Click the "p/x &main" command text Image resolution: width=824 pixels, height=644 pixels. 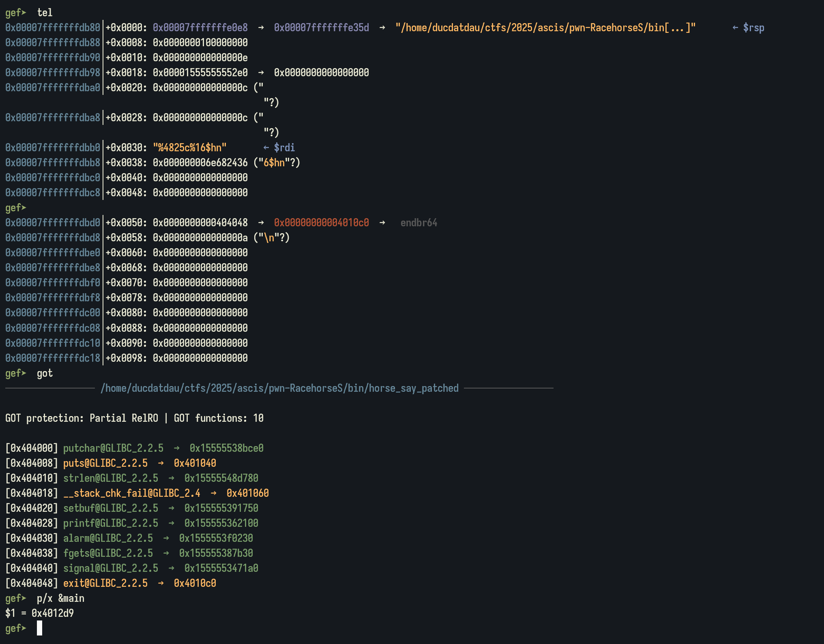click(60, 598)
